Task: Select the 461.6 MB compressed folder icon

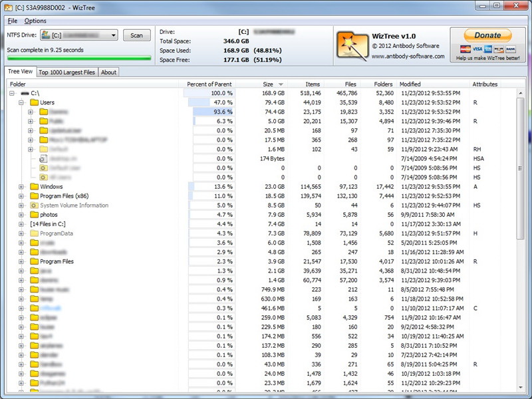Action: click(35, 308)
